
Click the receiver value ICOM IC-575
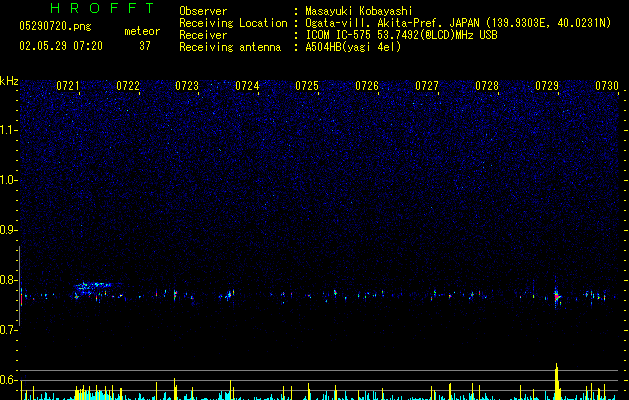coord(338,35)
